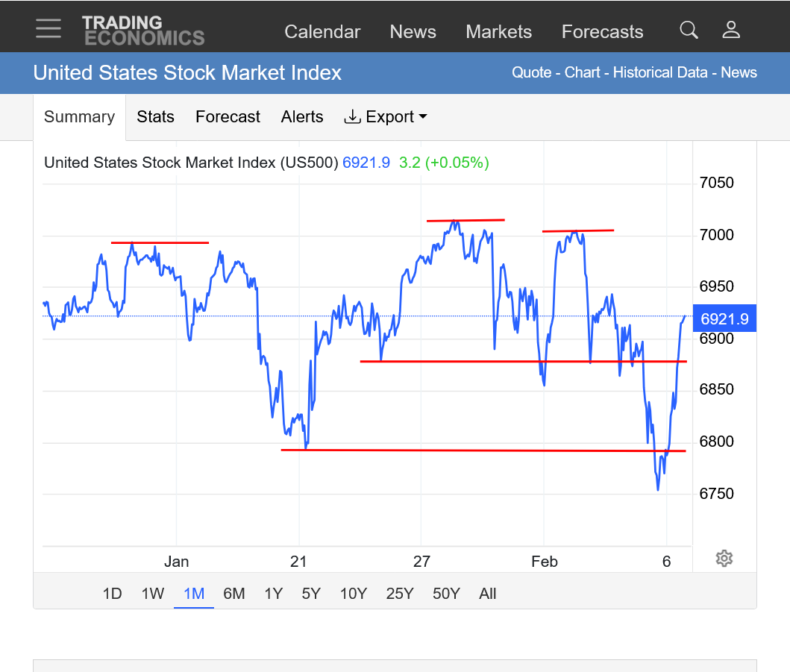Open the Forecast tab
790x672 pixels.
click(x=228, y=117)
